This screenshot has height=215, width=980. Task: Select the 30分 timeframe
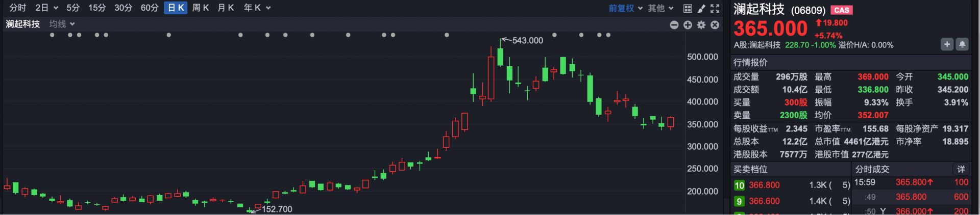tap(123, 8)
